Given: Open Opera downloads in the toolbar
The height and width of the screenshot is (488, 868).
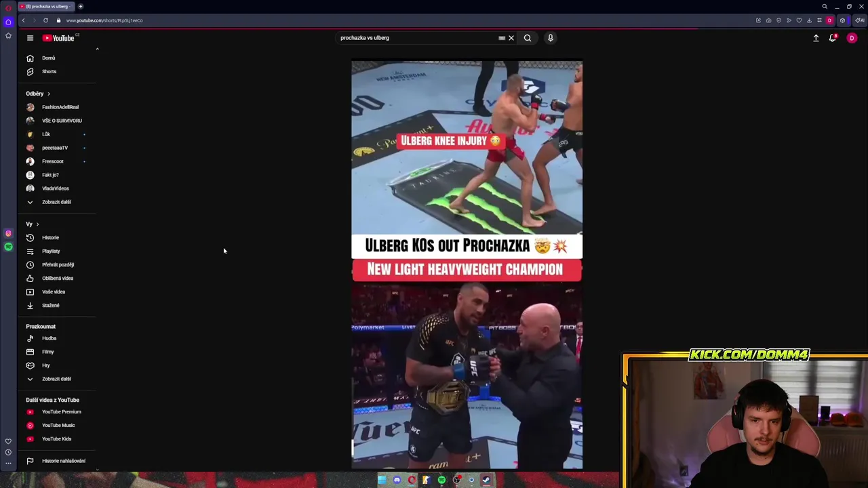Looking at the screenshot, I should tap(809, 20).
